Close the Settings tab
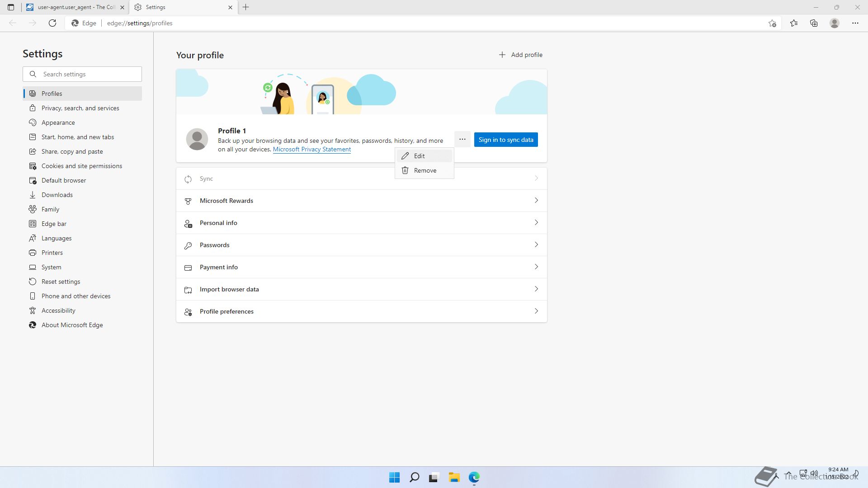The height and width of the screenshot is (488, 868). pos(230,7)
